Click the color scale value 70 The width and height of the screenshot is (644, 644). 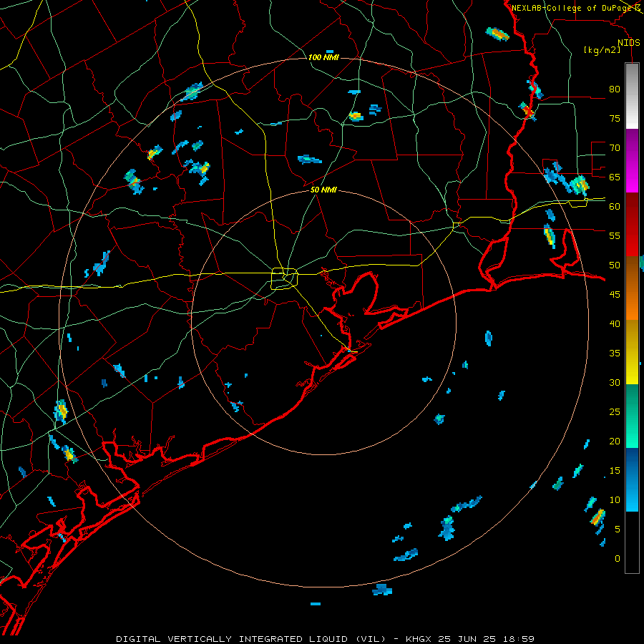pos(615,148)
